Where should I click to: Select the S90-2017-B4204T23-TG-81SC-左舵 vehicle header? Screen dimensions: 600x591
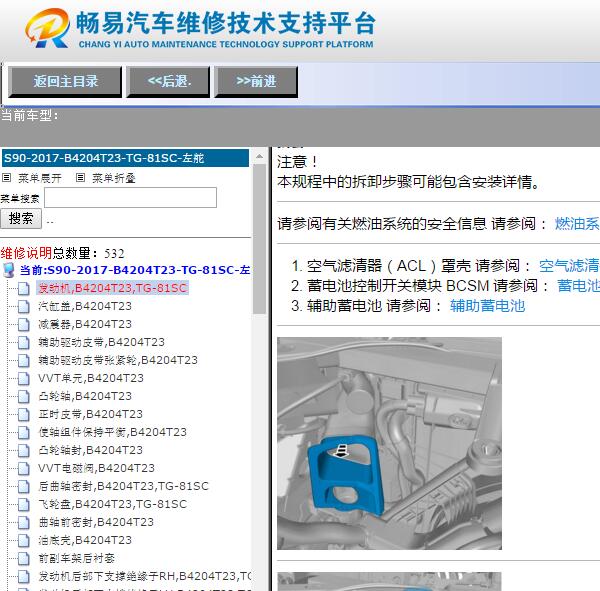126,158
